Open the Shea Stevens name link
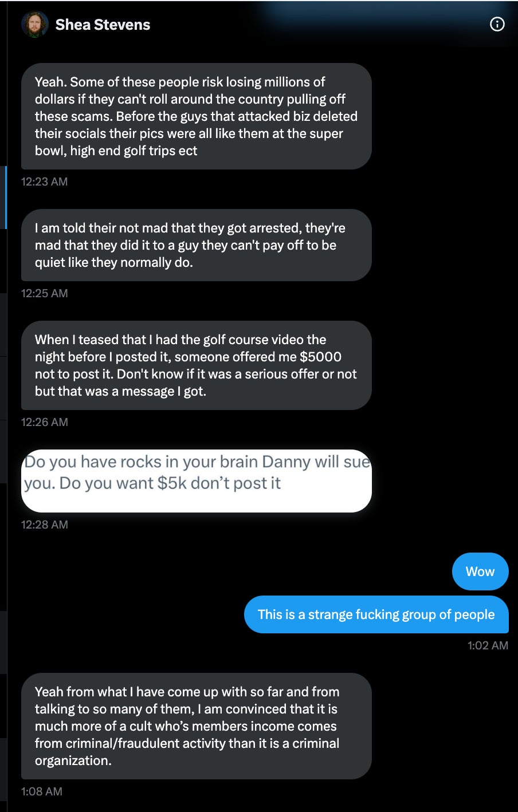The height and width of the screenshot is (812, 518). tap(103, 25)
